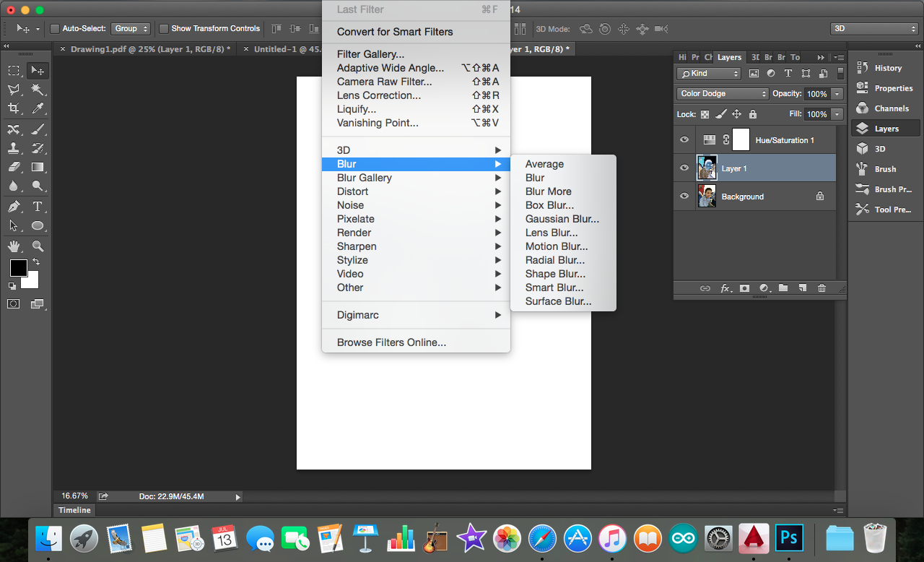Select the Clone Stamp tool
This screenshot has height=562, width=924.
coord(14,148)
